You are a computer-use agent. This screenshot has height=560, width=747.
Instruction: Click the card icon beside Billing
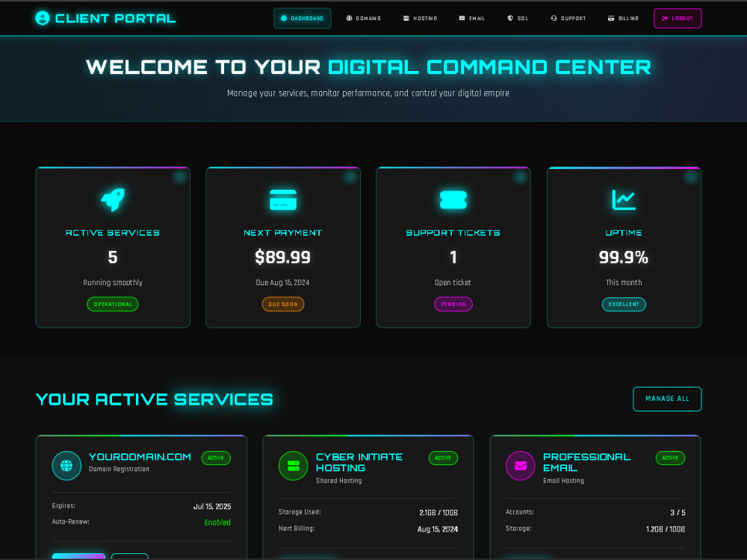click(611, 18)
